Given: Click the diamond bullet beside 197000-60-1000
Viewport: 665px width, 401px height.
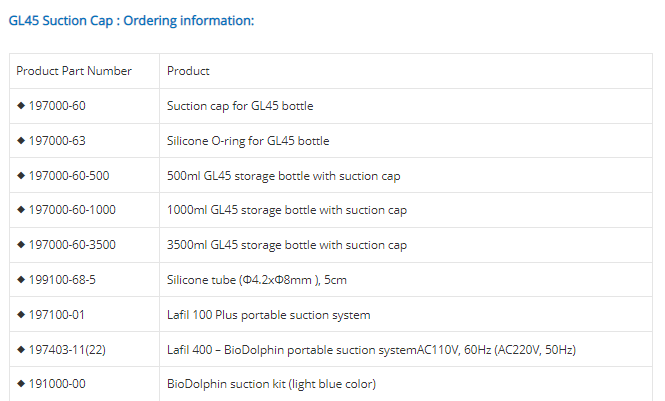Looking at the screenshot, I should [21, 210].
